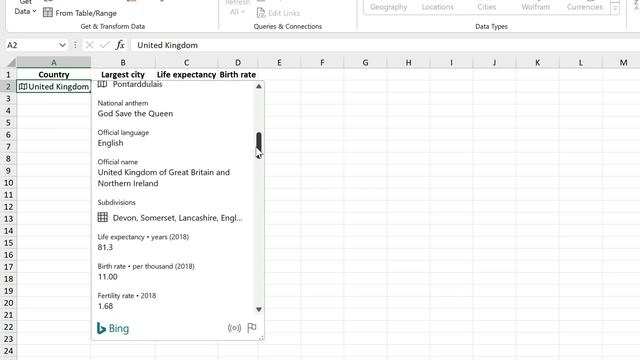Select the Geography data type
640x360 pixels.
pyautogui.click(x=389, y=7)
